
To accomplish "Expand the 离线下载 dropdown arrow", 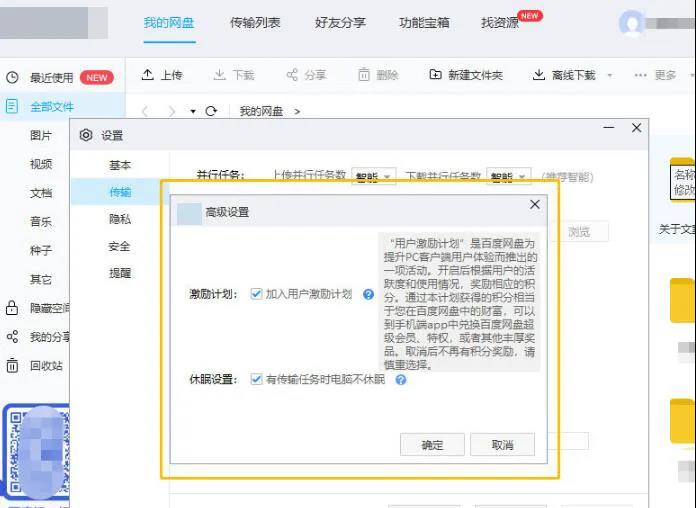I will pos(610,75).
